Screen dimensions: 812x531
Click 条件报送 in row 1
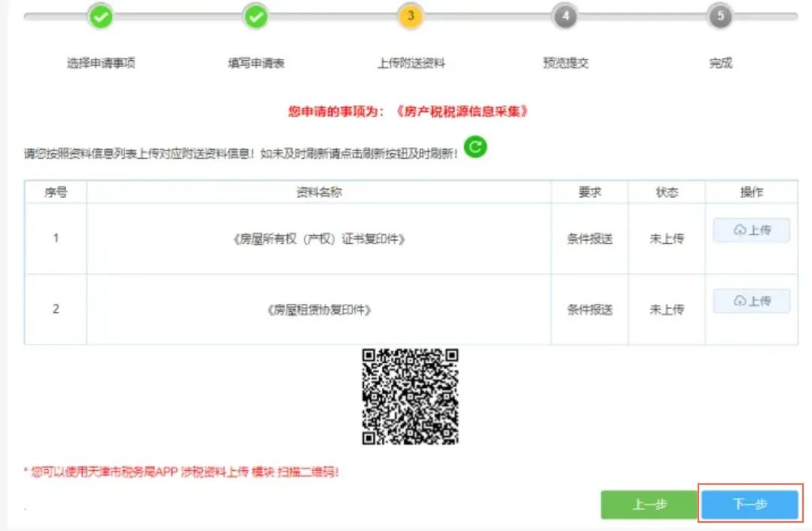pos(590,239)
